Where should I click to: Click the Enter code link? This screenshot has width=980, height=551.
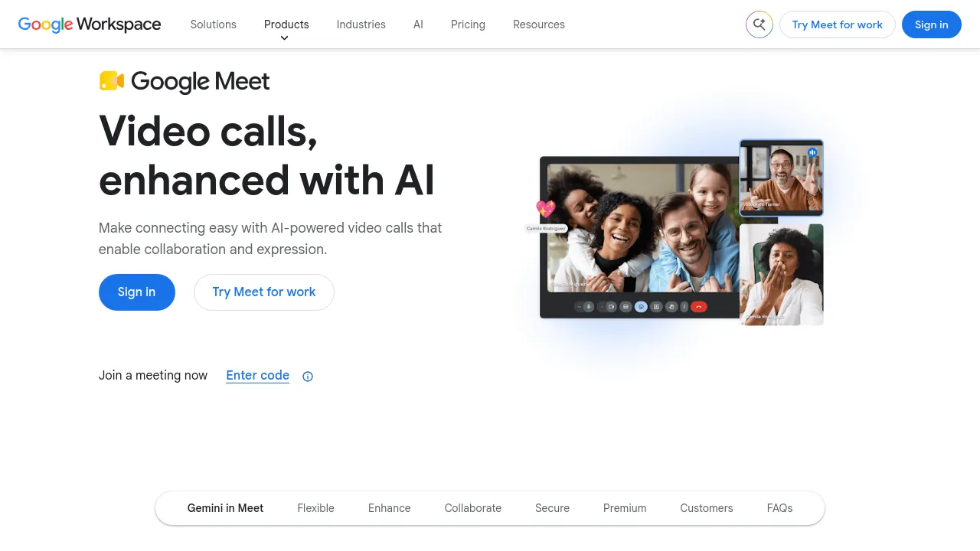coord(258,376)
